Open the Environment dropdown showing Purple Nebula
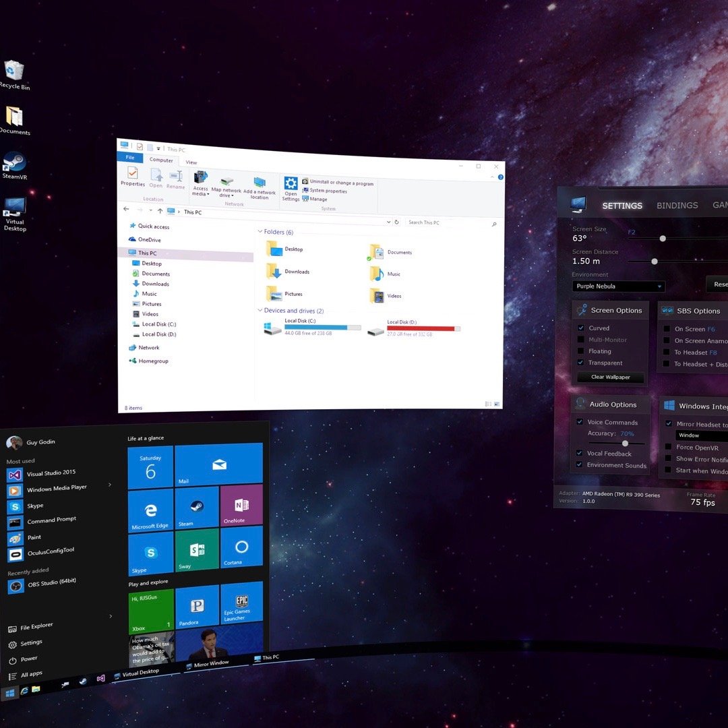Viewport: 728px width, 728px height. (618, 286)
